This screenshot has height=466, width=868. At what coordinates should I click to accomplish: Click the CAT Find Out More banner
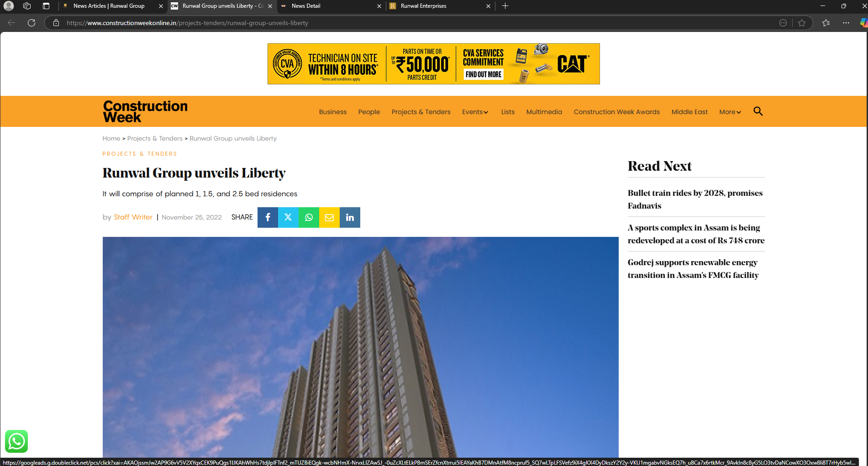click(x=483, y=74)
